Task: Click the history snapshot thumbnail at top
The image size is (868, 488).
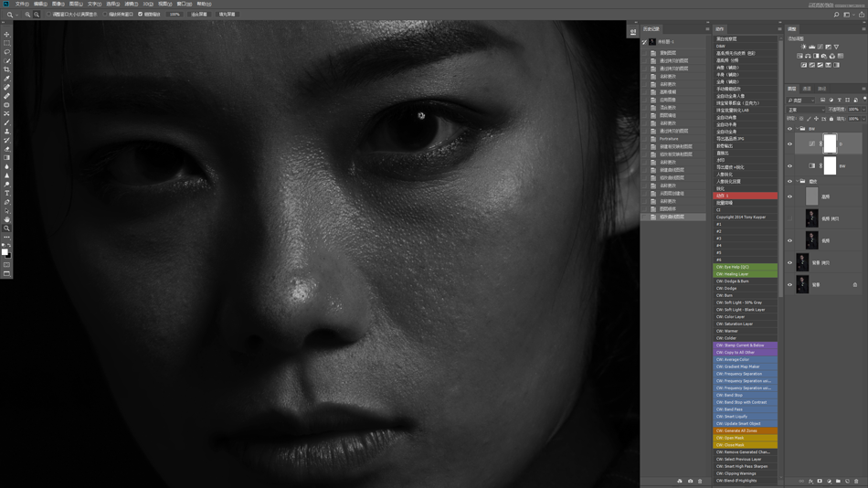Action: coord(652,41)
